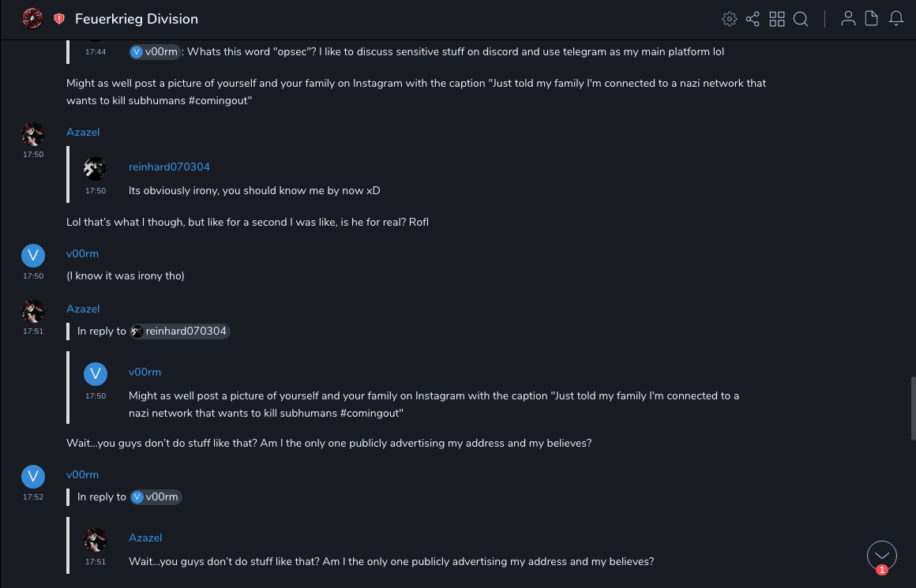916x588 pixels.
Task: Click the channel avatar in the header
Action: click(x=32, y=18)
